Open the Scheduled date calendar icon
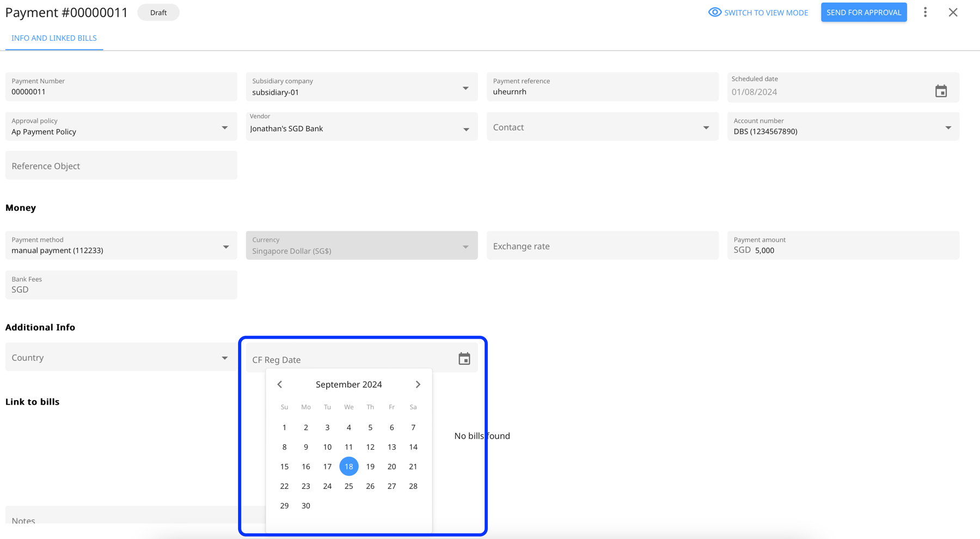This screenshot has height=539, width=980. (x=941, y=91)
